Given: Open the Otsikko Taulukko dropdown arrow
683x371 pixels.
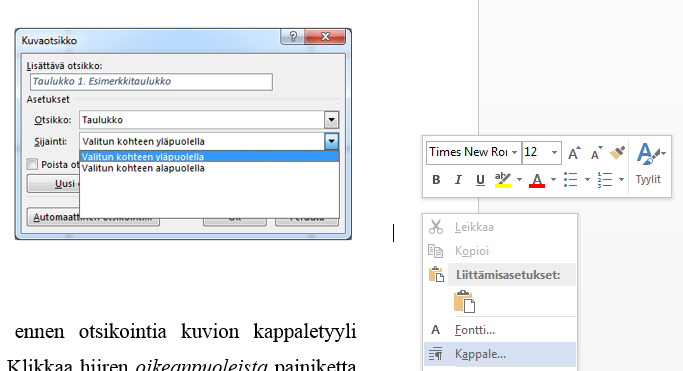Looking at the screenshot, I should tap(331, 120).
